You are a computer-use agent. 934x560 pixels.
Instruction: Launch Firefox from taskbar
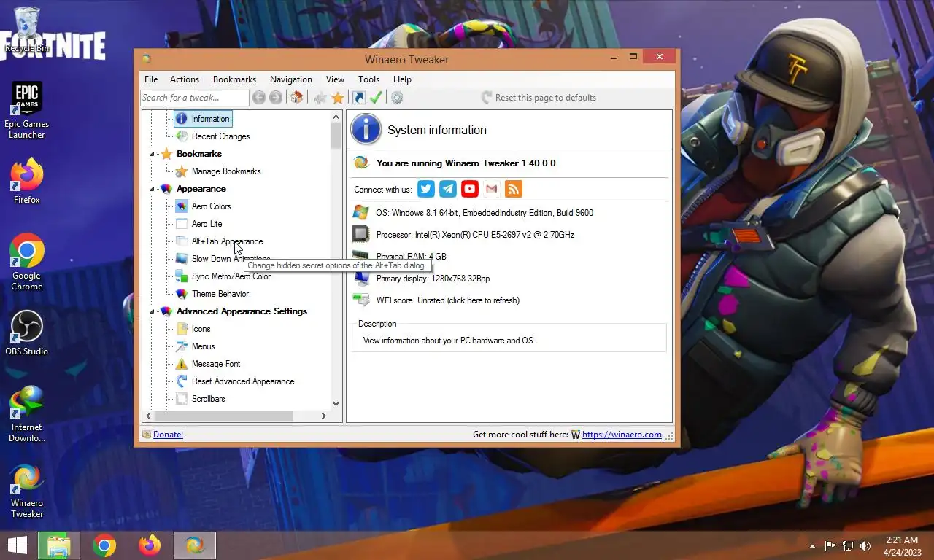[x=150, y=545]
